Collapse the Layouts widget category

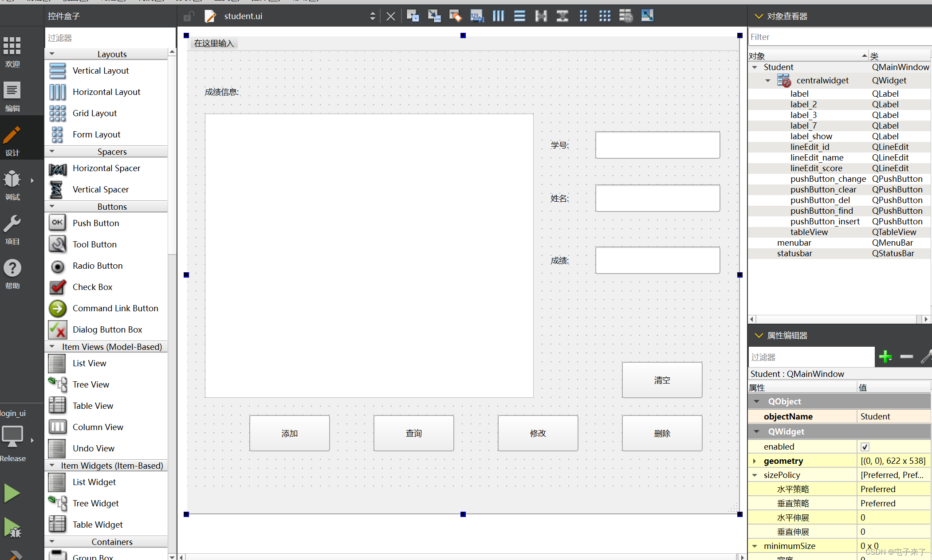point(52,54)
